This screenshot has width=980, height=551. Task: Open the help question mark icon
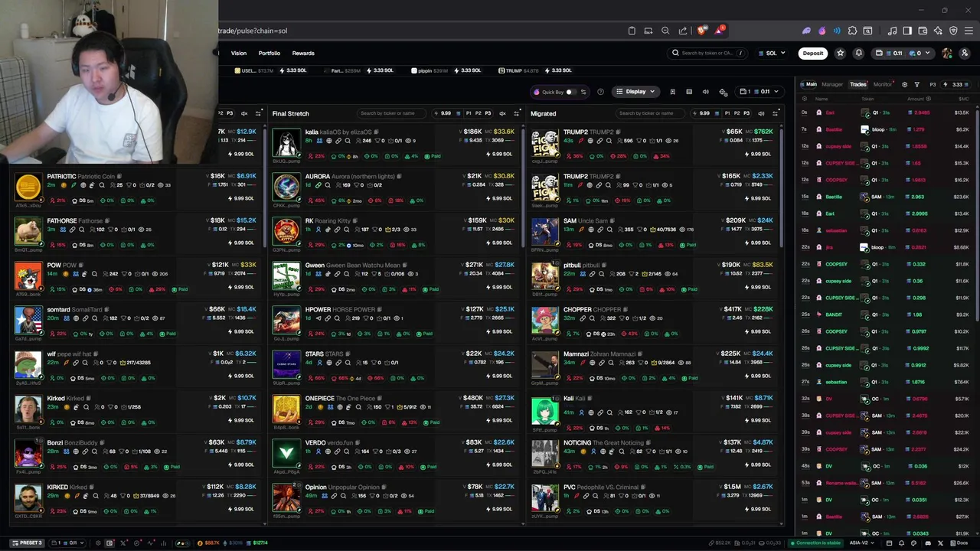(x=600, y=92)
